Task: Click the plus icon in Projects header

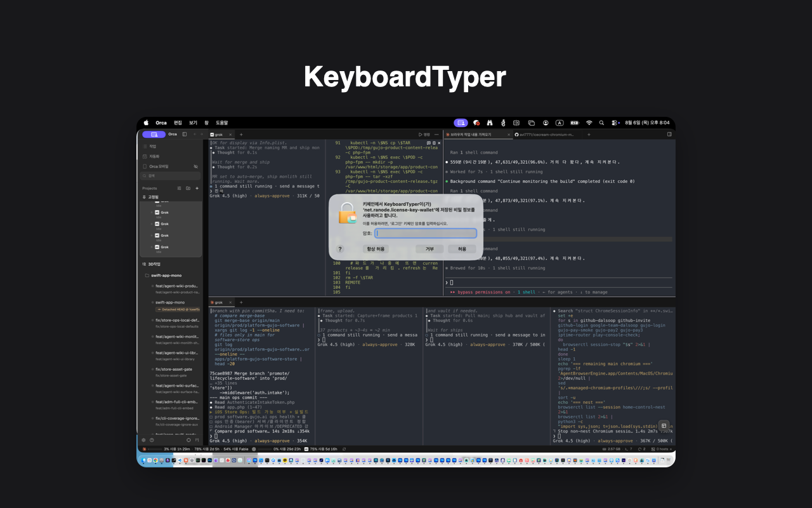Action: (197, 189)
